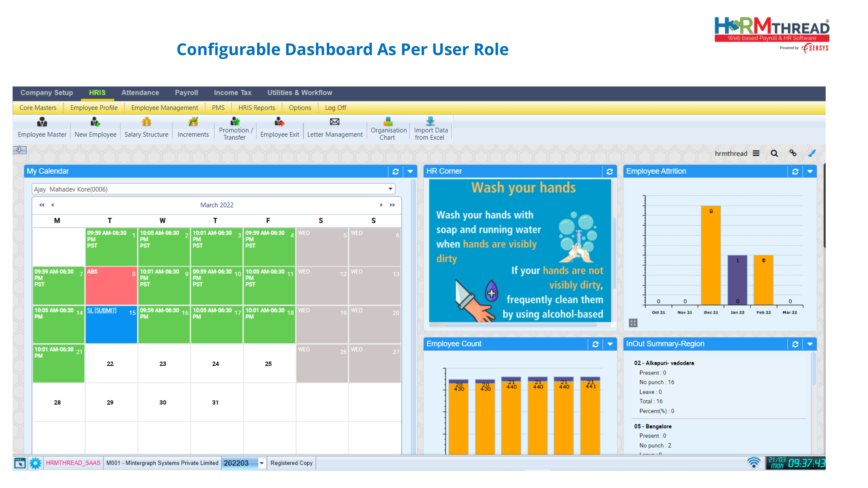The image size is (868, 488).
Task: Open the Employee Master icon
Action: 42,122
